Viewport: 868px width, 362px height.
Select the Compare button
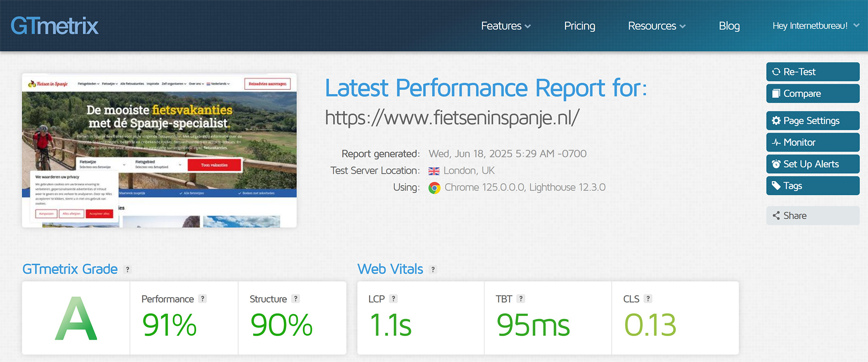point(813,94)
